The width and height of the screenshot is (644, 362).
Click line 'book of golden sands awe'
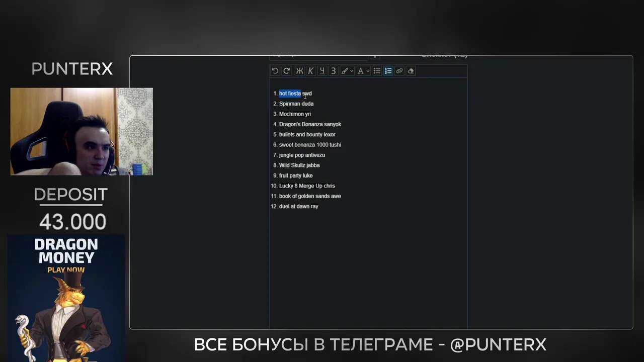[x=310, y=196]
